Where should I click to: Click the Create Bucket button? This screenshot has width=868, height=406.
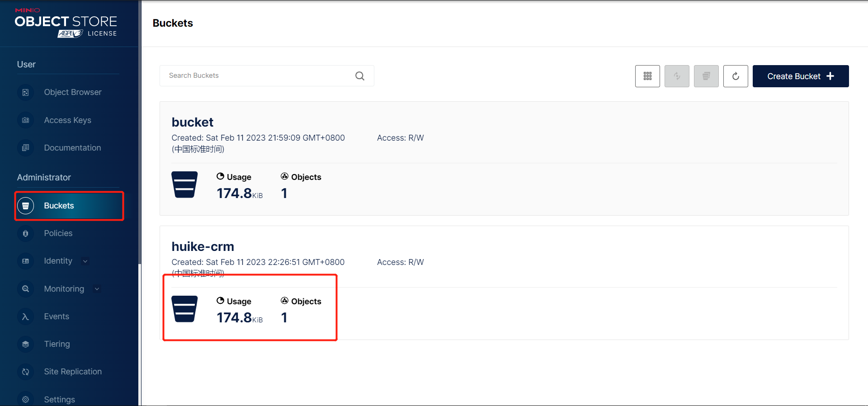pyautogui.click(x=801, y=76)
